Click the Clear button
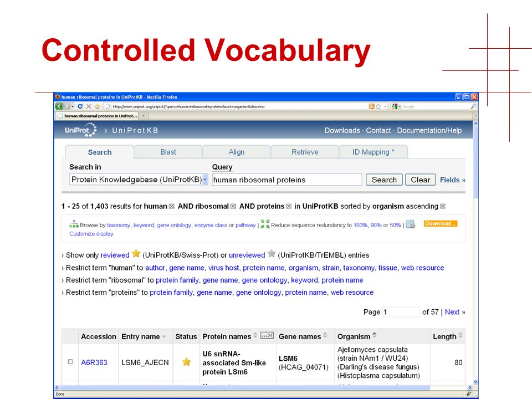532x399 pixels. click(421, 180)
